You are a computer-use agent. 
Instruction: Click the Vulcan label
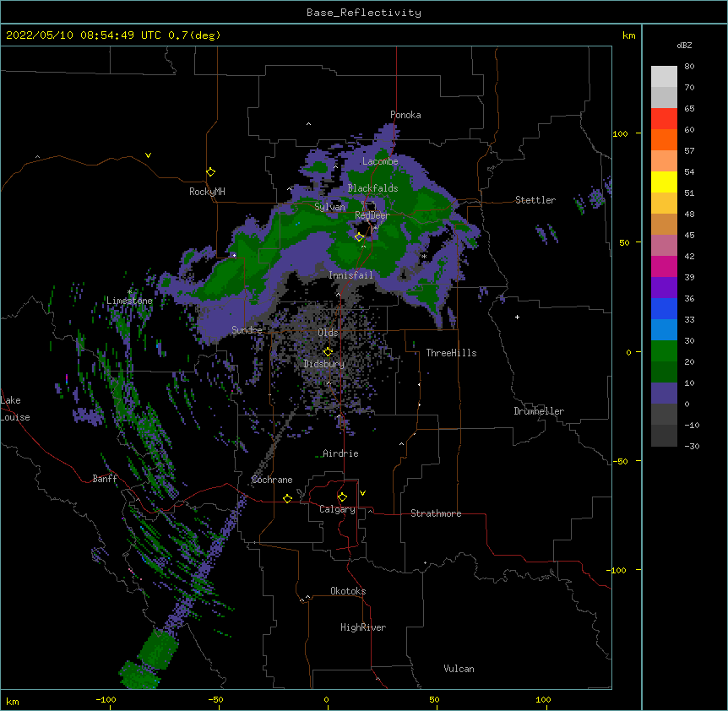click(x=459, y=669)
